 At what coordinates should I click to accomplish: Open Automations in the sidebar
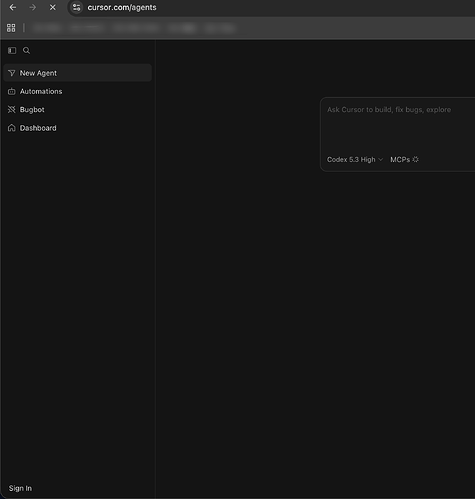(77, 91)
